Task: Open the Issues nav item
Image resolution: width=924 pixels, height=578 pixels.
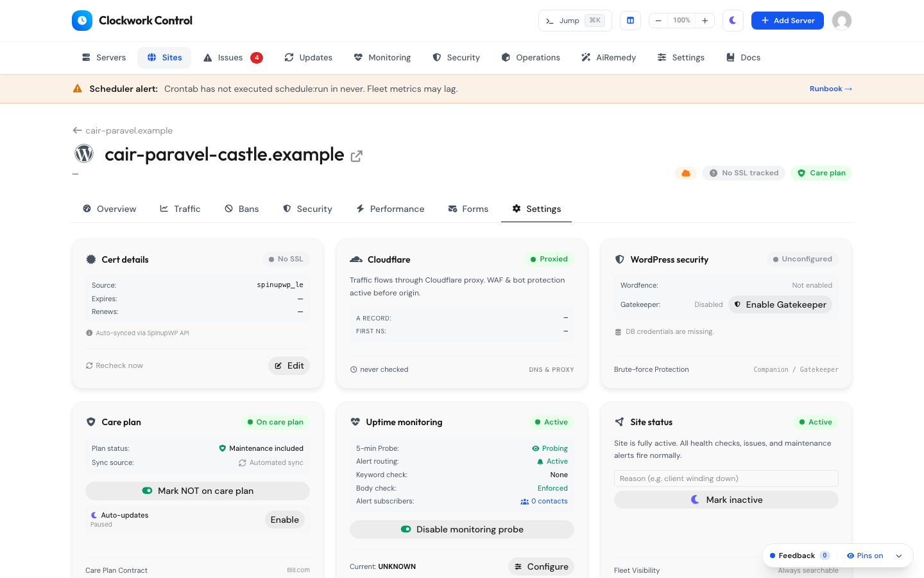Action: pos(233,58)
